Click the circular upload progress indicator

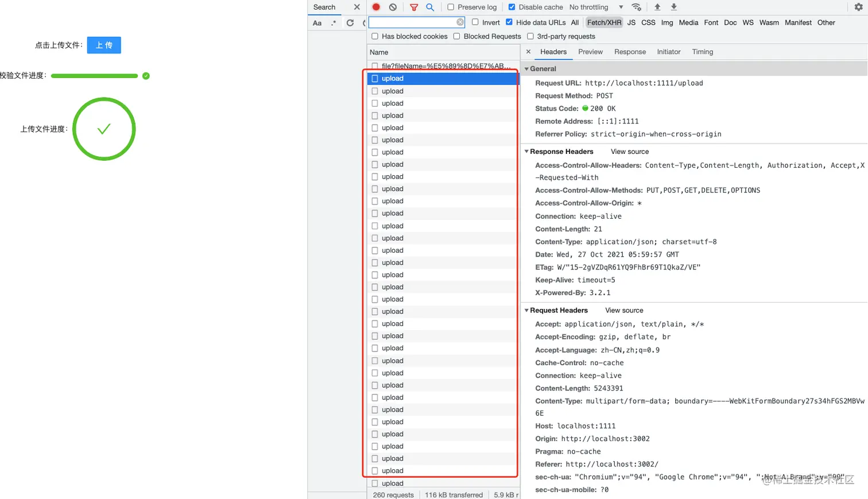[x=104, y=129]
